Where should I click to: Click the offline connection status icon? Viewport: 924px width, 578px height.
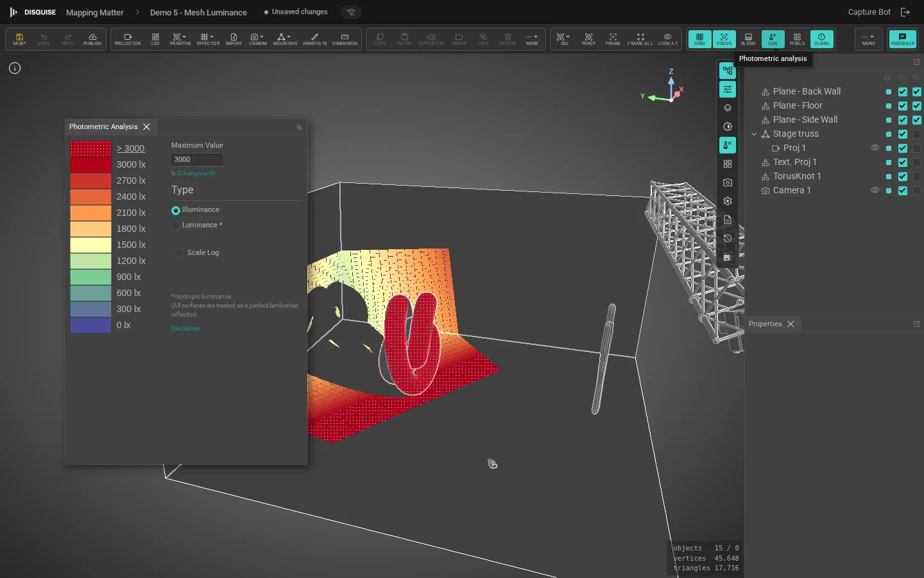coord(350,12)
